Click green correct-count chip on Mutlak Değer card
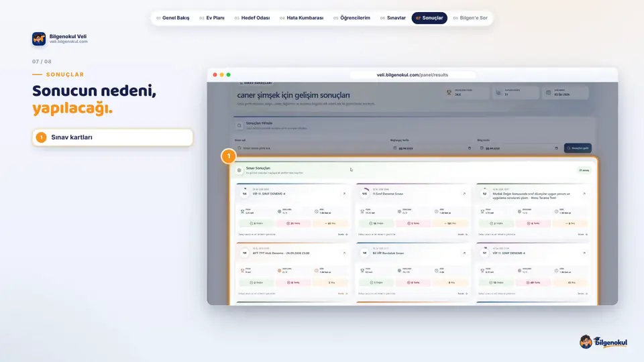This screenshot has height=362, width=644. [x=496, y=223]
